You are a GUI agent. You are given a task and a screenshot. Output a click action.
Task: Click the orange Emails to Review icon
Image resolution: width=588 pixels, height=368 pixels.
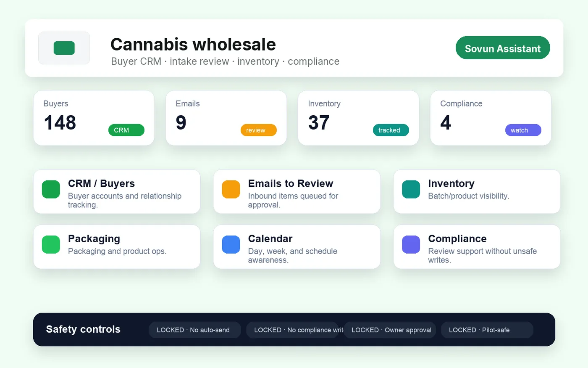(x=231, y=189)
